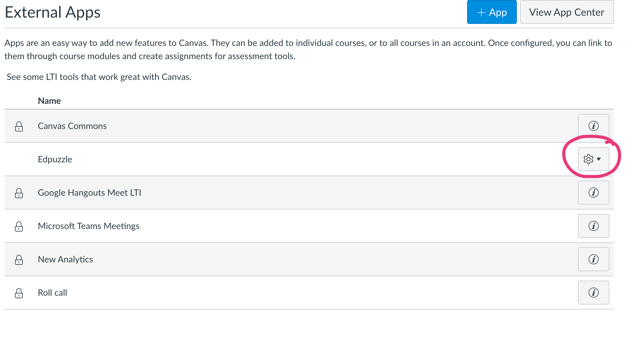The image size is (644, 358).
Task: Select the Edpuzzle app name
Action: click(x=55, y=159)
